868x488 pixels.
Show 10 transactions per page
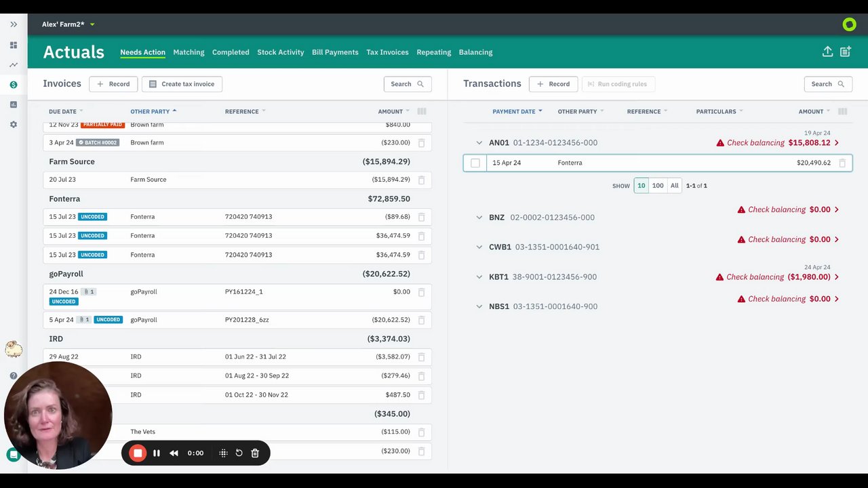[x=641, y=186]
